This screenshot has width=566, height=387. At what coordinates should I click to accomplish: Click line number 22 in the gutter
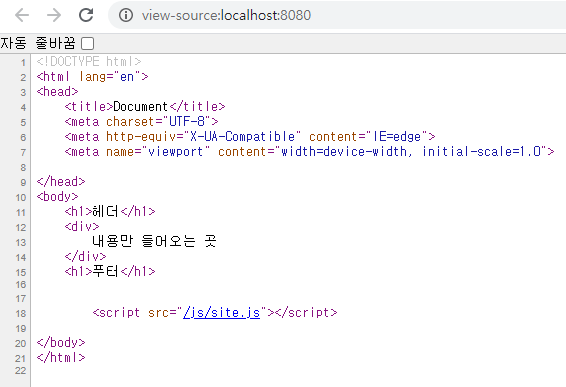(21, 371)
